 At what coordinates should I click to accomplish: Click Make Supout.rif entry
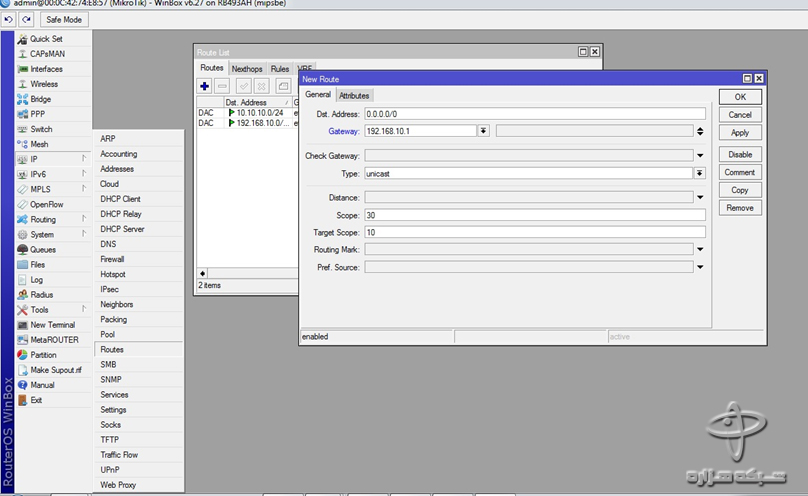[x=54, y=370]
